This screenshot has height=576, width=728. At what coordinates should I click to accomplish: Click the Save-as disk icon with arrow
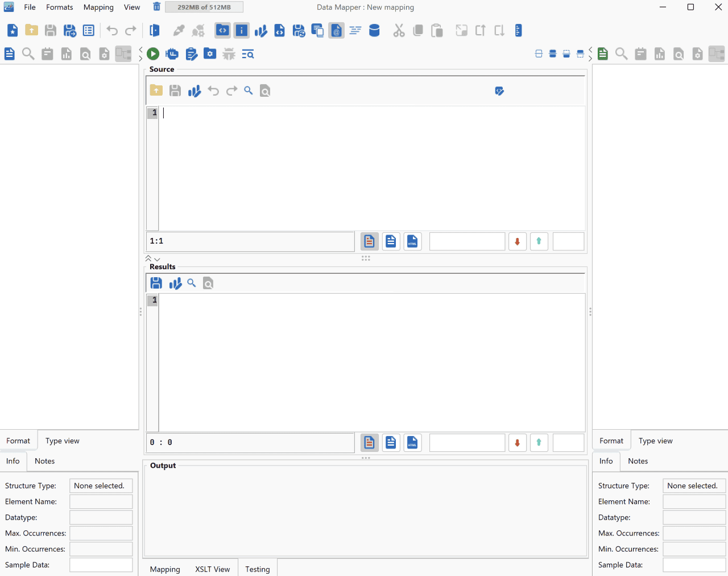click(70, 31)
